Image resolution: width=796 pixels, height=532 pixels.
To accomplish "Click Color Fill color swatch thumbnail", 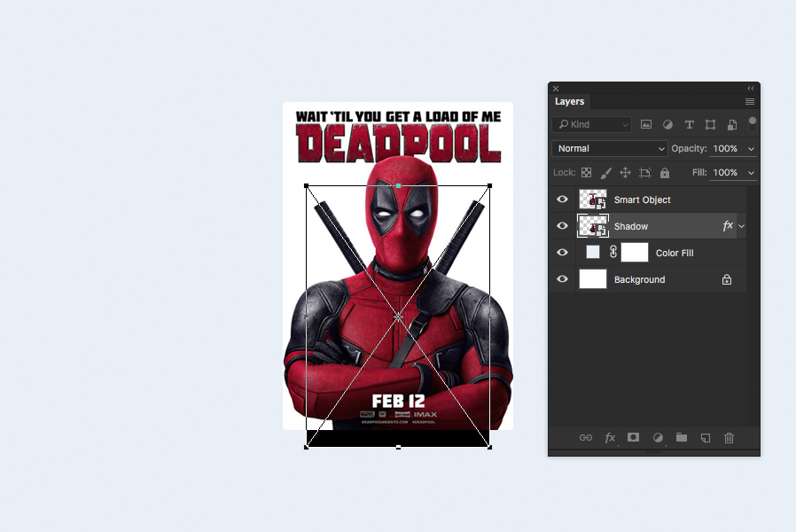I will click(x=593, y=253).
